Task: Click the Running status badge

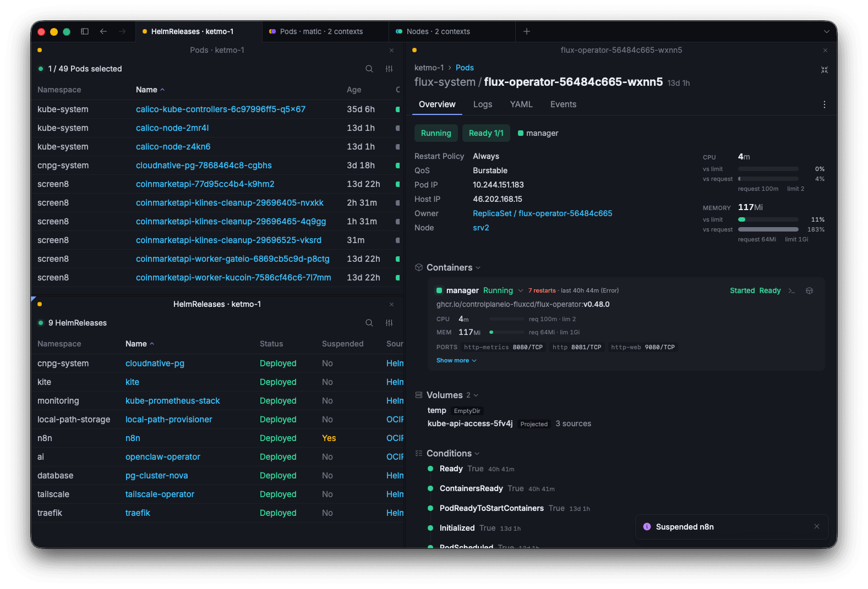Action: [x=436, y=133]
